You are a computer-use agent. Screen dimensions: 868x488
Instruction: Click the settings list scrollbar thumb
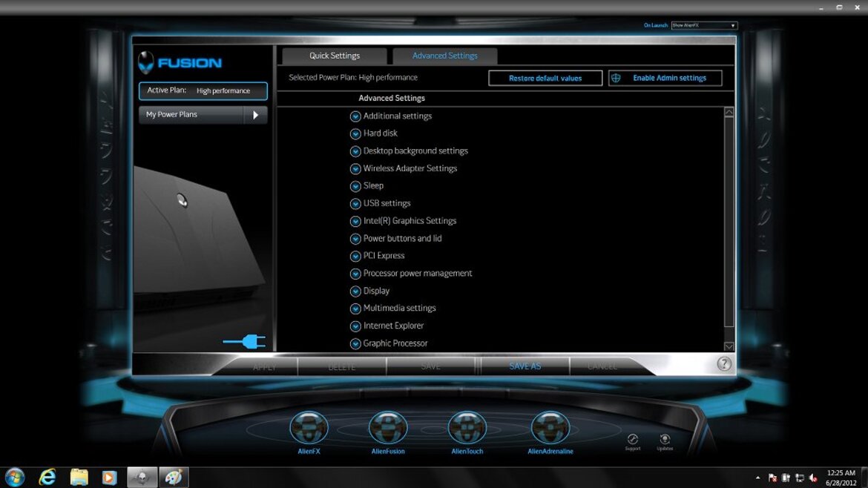729,221
